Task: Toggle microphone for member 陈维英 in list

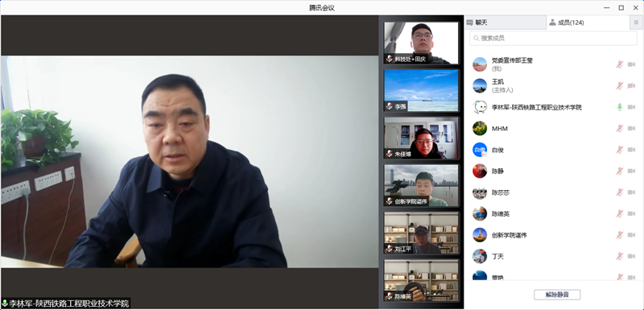Action: [x=619, y=214]
